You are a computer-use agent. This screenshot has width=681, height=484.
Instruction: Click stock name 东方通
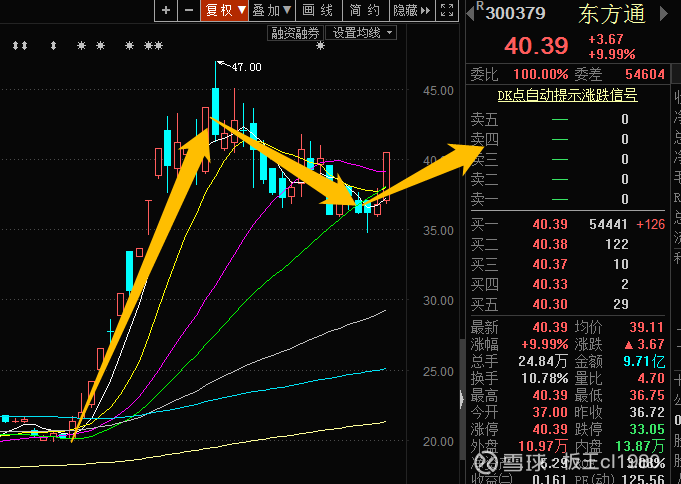click(612, 14)
